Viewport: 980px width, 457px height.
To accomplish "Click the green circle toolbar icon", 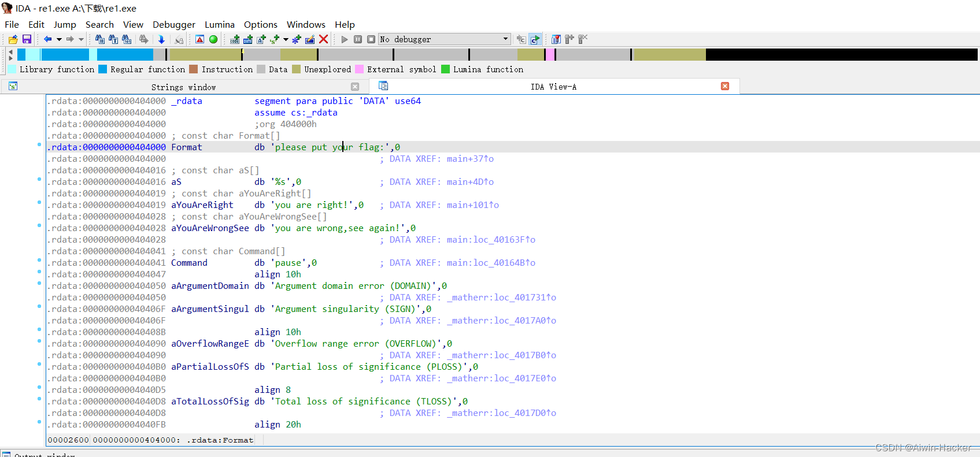I will click(213, 39).
